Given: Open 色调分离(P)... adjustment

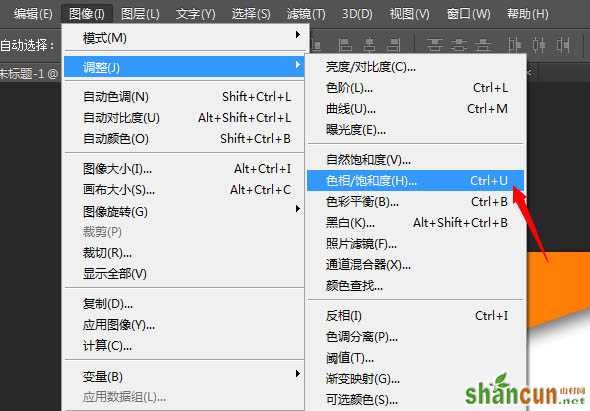Looking at the screenshot, I should coord(416,337).
